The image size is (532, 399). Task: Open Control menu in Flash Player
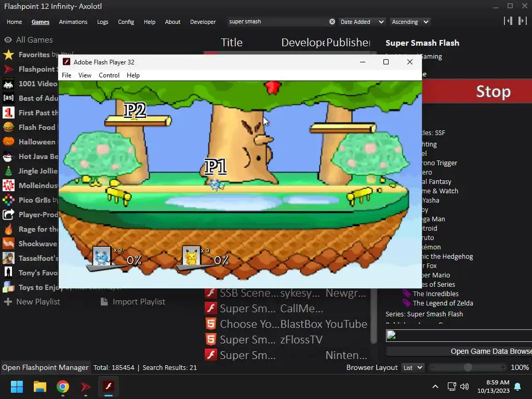coord(109,75)
